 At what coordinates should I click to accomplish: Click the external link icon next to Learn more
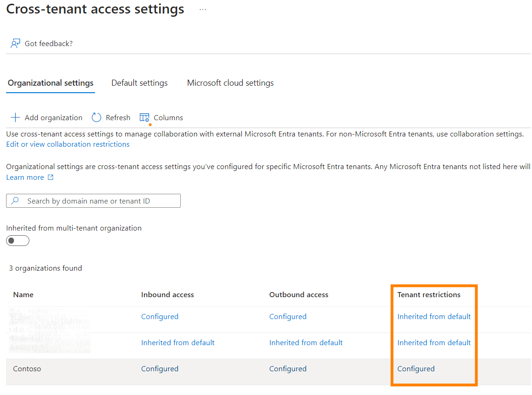point(50,177)
